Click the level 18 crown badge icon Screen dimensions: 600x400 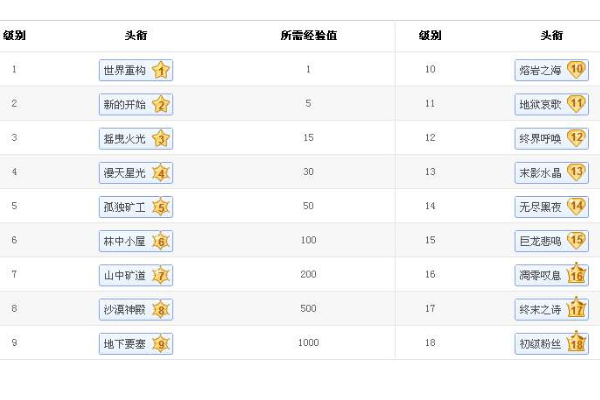pos(576,343)
